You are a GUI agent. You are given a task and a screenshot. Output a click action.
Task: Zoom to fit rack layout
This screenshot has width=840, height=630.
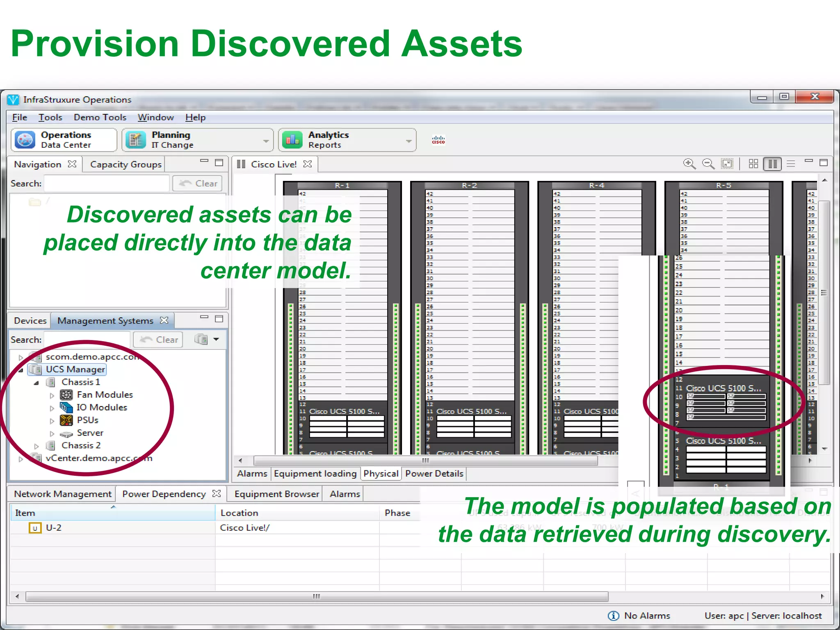click(x=727, y=164)
